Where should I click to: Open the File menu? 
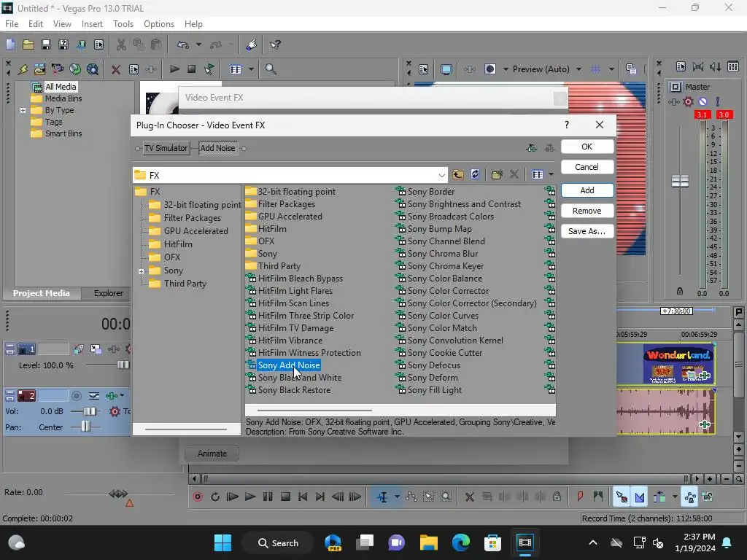pyautogui.click(x=12, y=24)
